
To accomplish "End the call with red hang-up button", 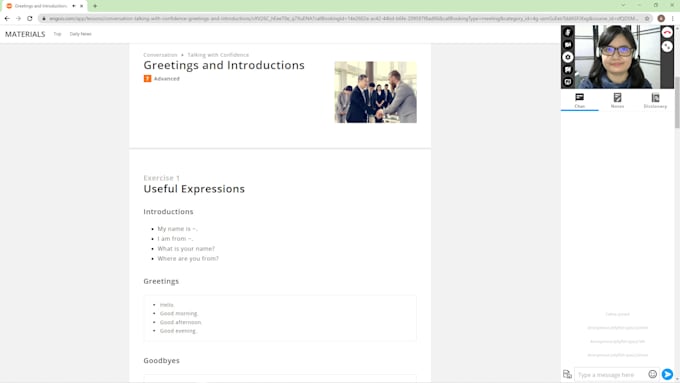I will tap(667, 33).
